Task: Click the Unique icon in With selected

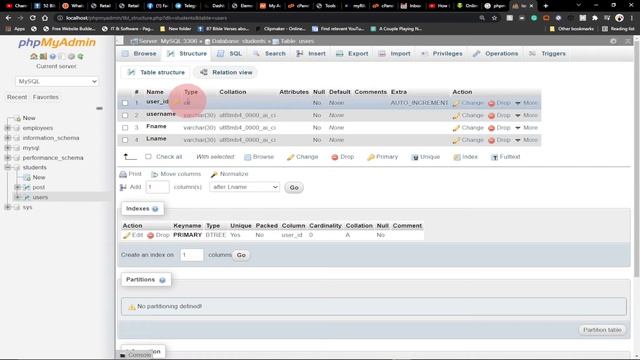Action: 415,157
